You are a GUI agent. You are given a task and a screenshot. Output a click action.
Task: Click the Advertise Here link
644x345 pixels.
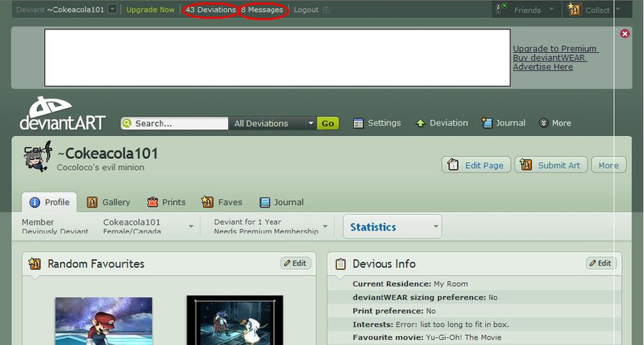542,67
